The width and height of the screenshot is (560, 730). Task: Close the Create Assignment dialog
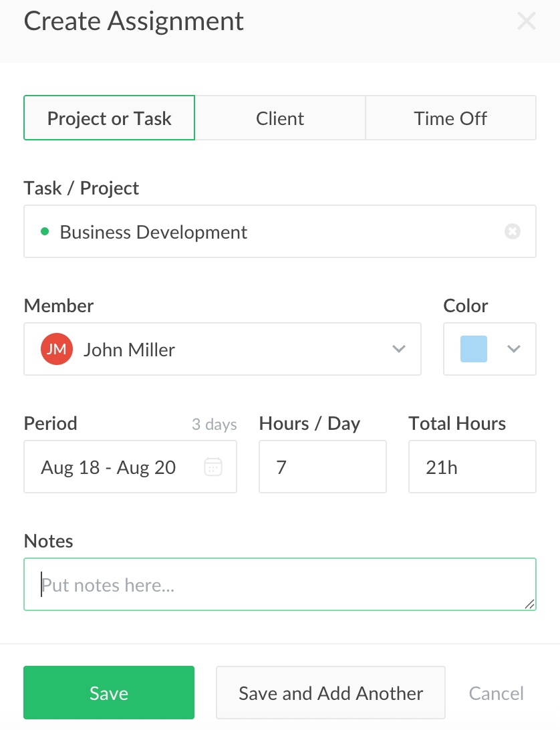pos(527,21)
